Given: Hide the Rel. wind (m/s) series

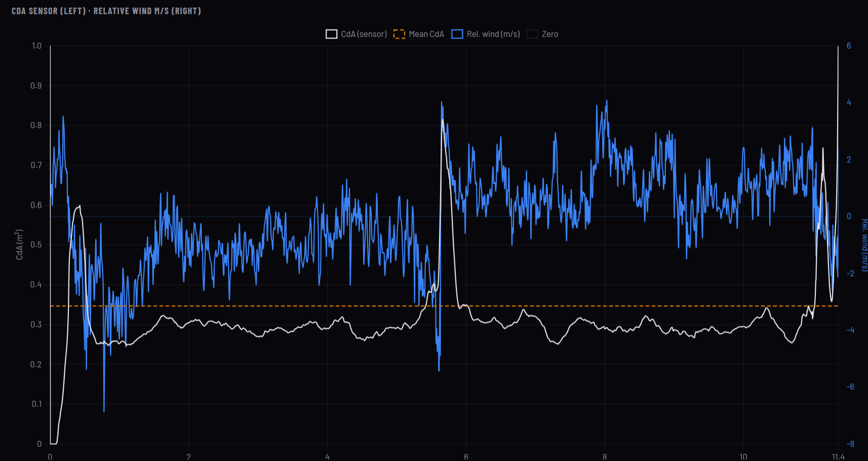Looking at the screenshot, I should point(486,34).
